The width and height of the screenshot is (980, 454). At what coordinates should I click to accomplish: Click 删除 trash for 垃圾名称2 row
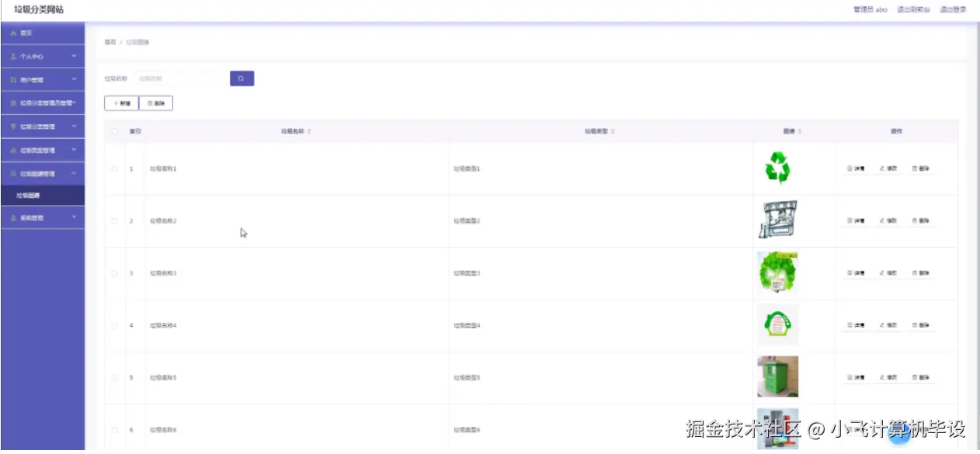click(x=921, y=221)
